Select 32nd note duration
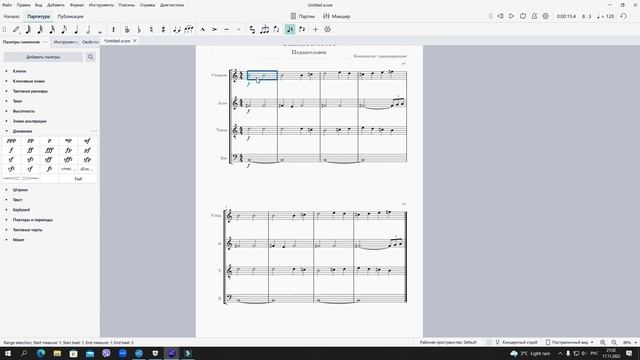Viewport: 640px width, 360px height. point(40,29)
